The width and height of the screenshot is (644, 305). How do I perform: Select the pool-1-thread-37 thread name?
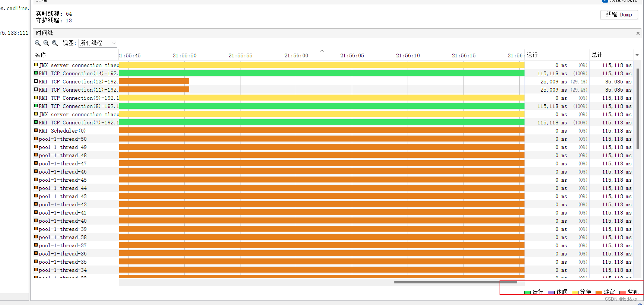coord(63,245)
